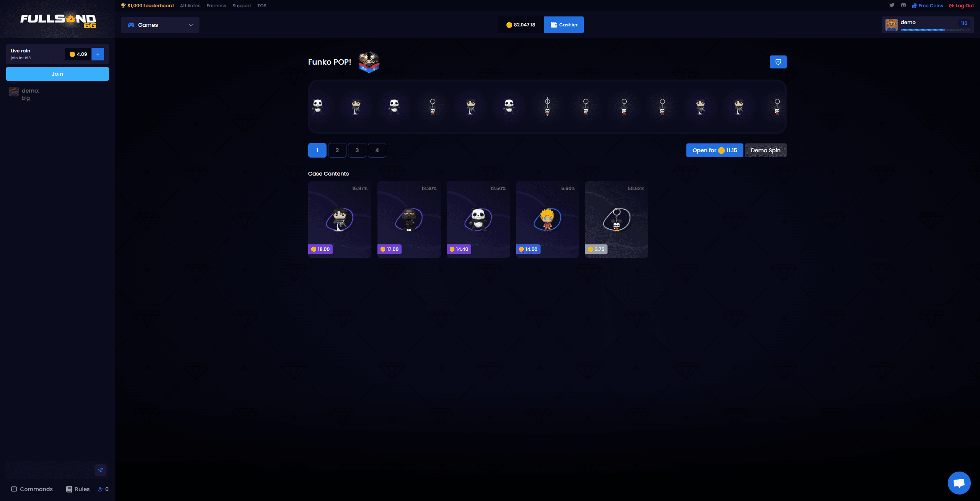Select case quantity 2
The width and height of the screenshot is (980, 501).
pos(337,150)
